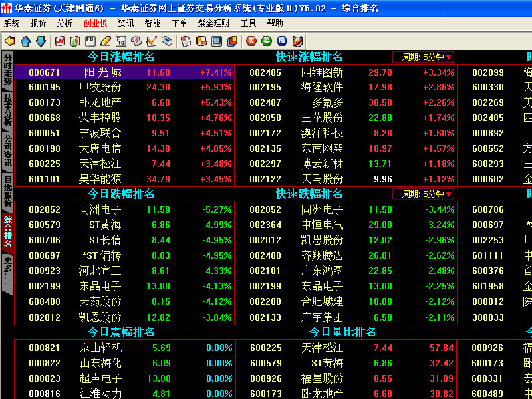
Task: Click the F10 toolbar icon
Action: (x=121, y=41)
